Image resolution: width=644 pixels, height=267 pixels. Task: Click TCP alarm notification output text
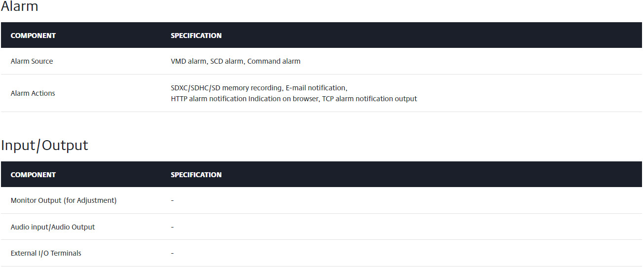369,99
